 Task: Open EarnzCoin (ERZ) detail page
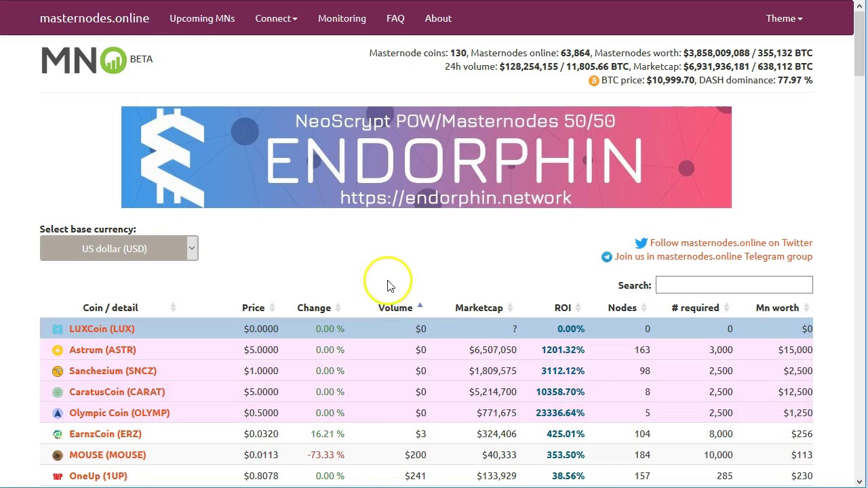coord(105,434)
